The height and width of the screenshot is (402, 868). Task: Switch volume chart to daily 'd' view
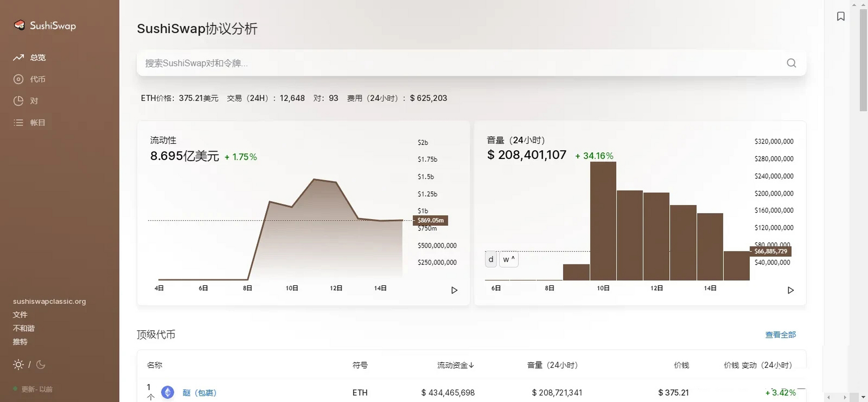click(x=491, y=259)
